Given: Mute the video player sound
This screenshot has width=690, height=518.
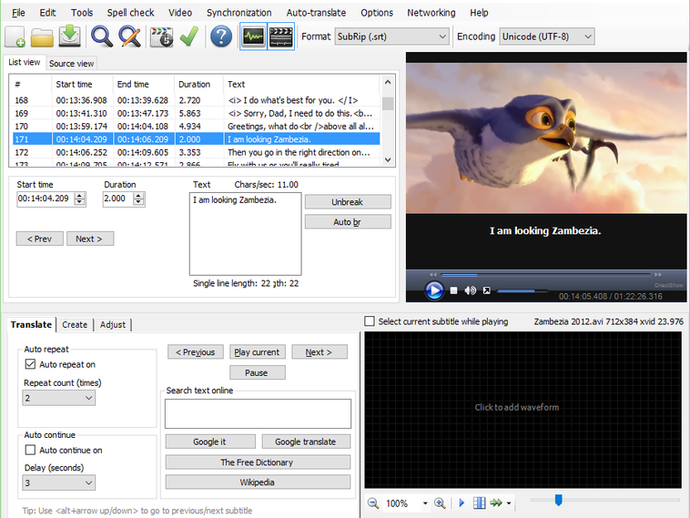Looking at the screenshot, I should 470,290.
